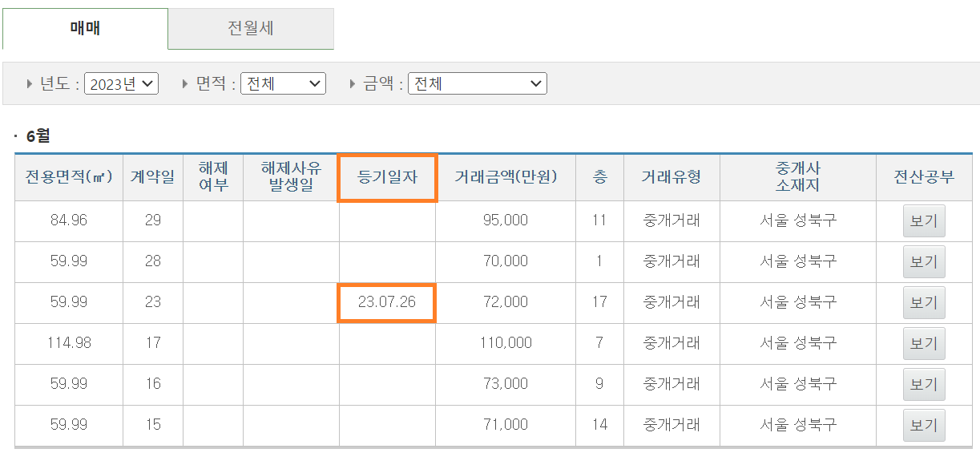Click the 거래유형 column header

coord(671,177)
